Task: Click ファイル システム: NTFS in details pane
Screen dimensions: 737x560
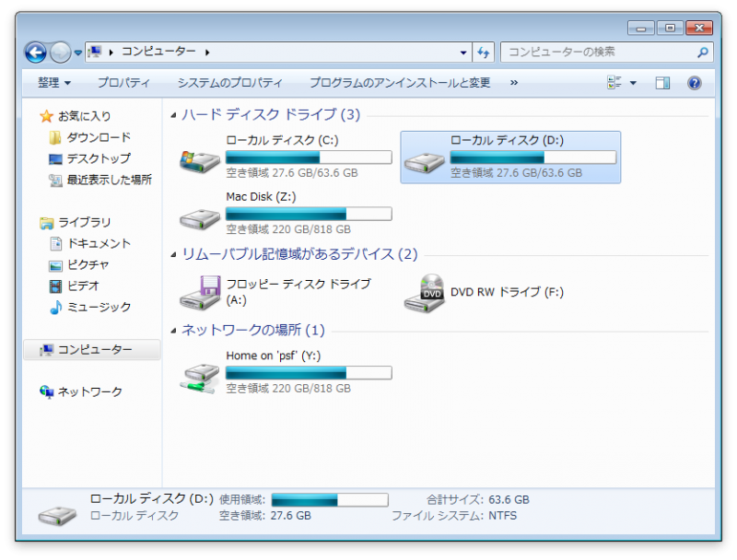Action: pos(454,516)
